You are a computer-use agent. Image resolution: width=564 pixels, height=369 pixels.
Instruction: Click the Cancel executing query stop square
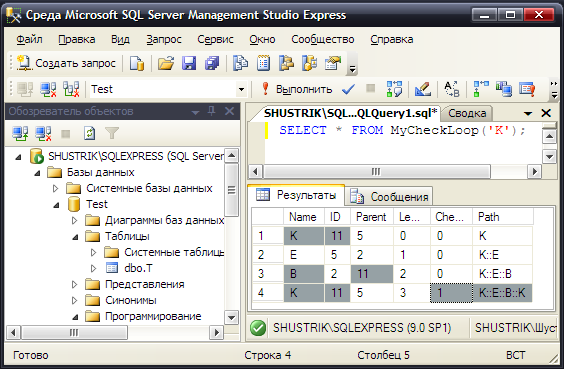click(370, 88)
